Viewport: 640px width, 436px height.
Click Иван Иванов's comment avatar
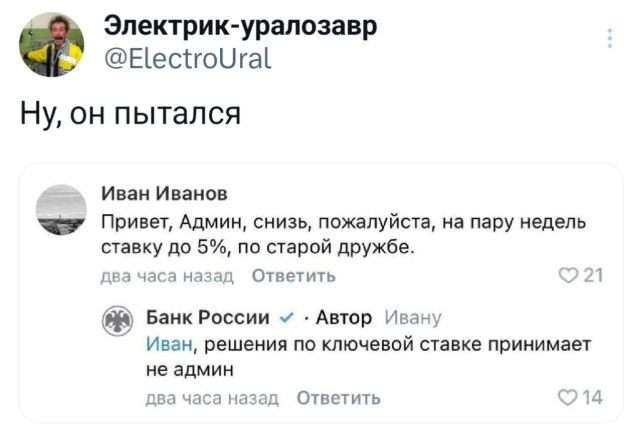pyautogui.click(x=58, y=210)
